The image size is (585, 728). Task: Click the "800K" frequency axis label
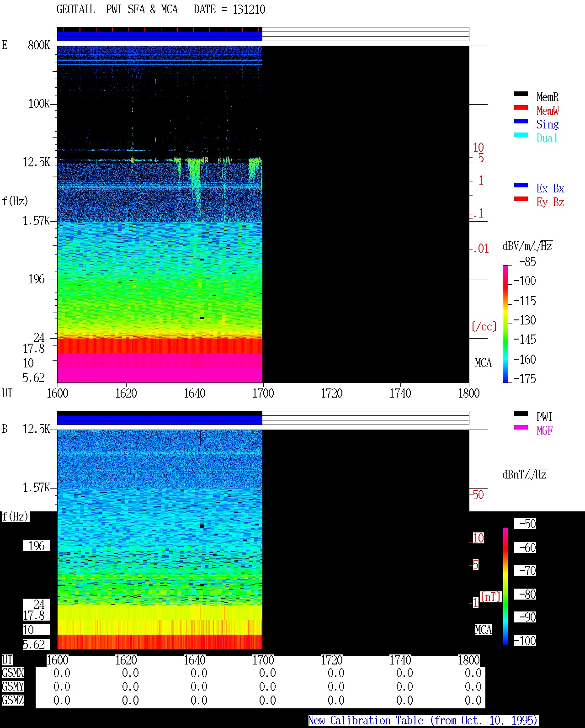(x=39, y=45)
